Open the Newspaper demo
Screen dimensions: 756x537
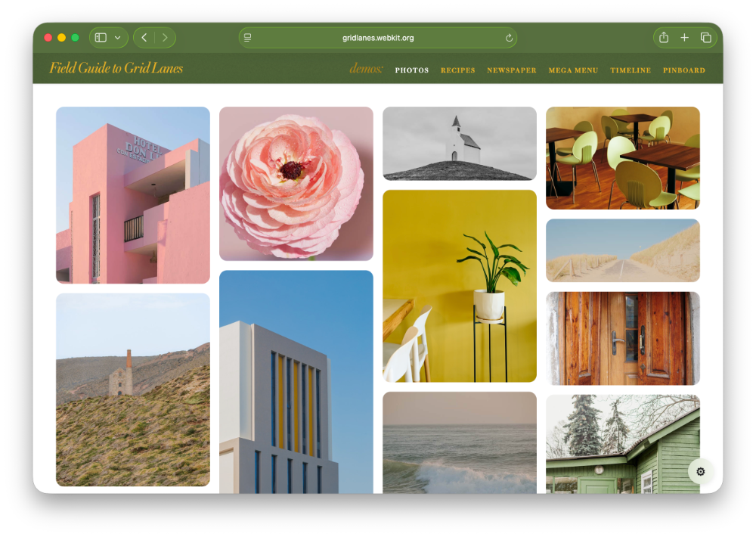(x=512, y=70)
